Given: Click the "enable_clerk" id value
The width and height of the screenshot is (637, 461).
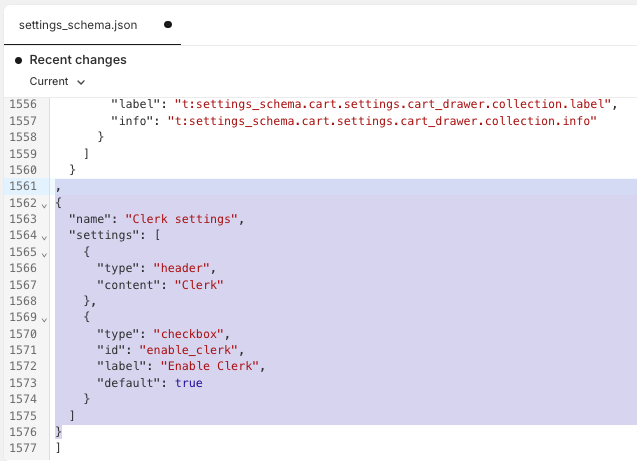Looking at the screenshot, I should click(188, 350).
